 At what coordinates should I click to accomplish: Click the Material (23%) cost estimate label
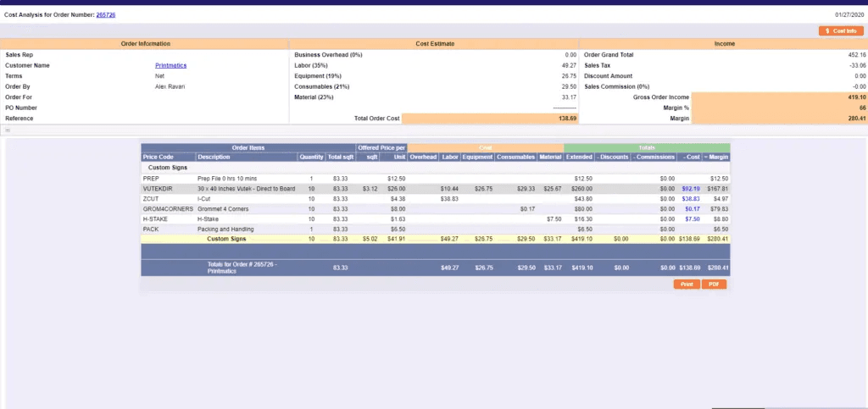click(314, 97)
